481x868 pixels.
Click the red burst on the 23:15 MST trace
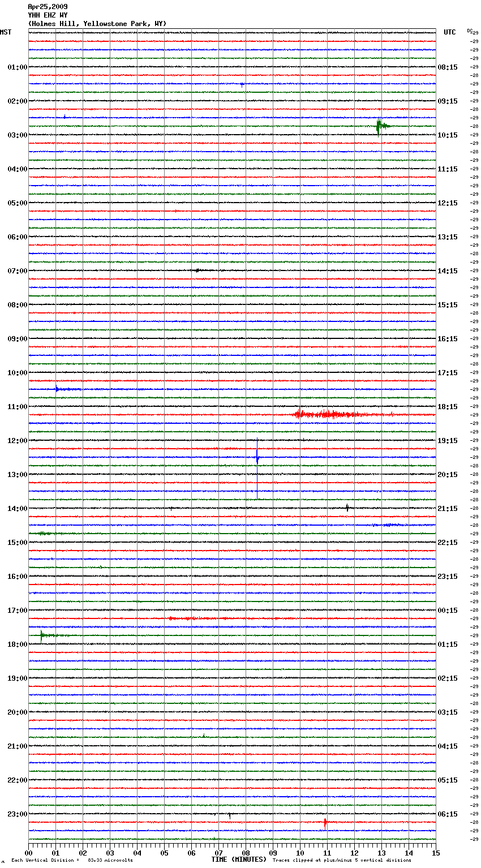(x=325, y=822)
